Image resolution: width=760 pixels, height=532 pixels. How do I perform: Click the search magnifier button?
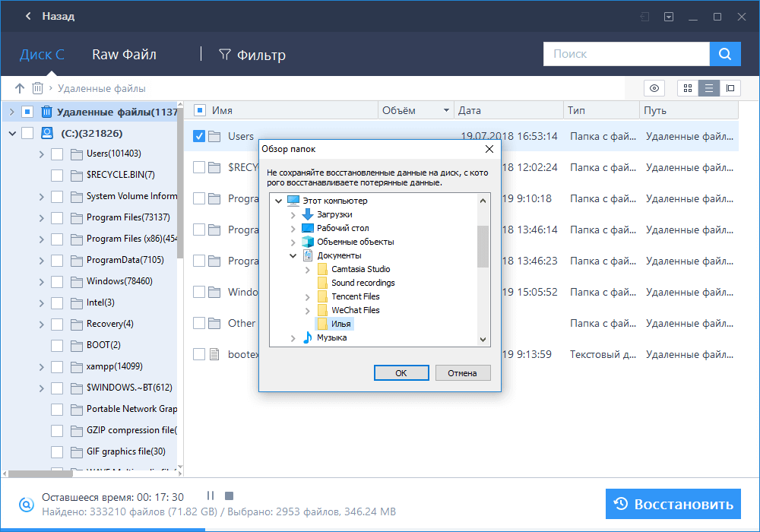tap(725, 54)
